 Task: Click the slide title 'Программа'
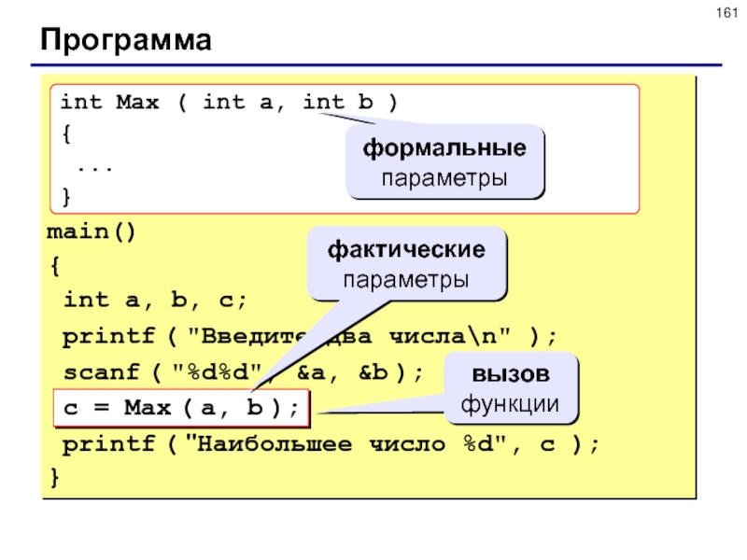click(126, 40)
